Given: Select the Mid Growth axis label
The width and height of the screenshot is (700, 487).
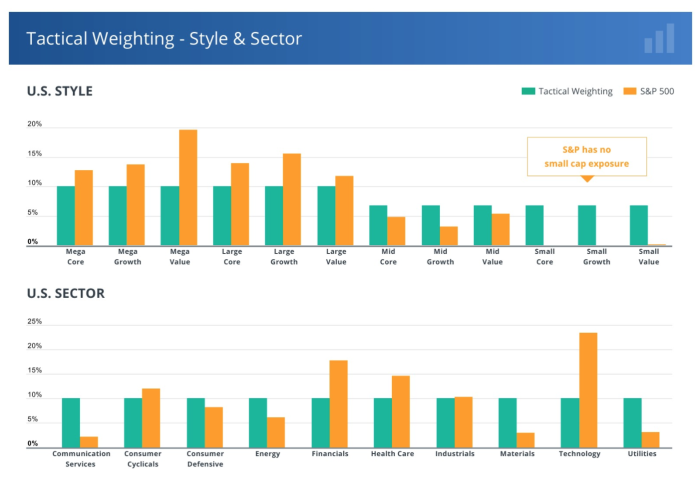Looking at the screenshot, I should 440,257.
